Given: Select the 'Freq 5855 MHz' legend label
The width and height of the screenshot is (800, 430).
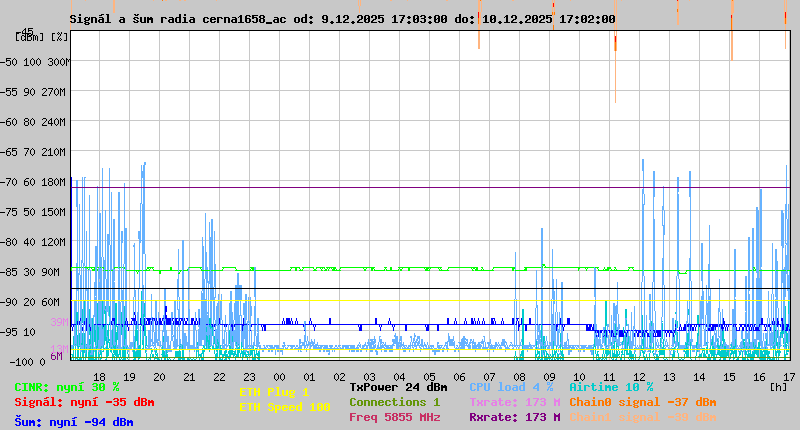Looking at the screenshot, I should 394,417.
